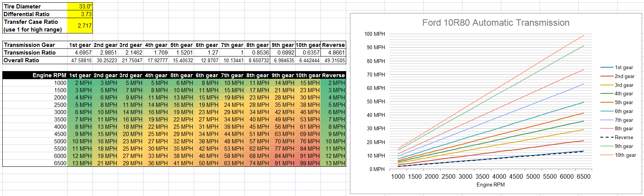Click the 100 MPH axis label on chart

pos(375,34)
